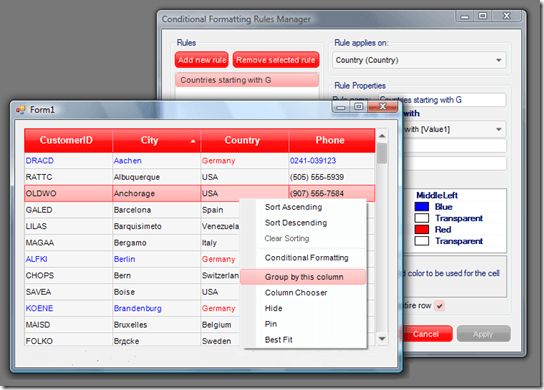Click the Blue color swatch
Viewport: 544px width, 390px height.
(x=422, y=207)
